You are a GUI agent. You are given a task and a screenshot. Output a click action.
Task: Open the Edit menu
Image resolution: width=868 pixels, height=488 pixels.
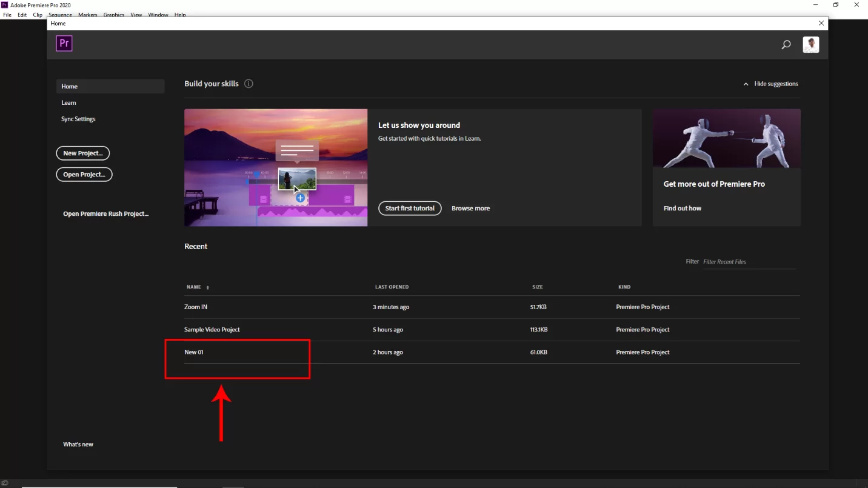tap(22, 15)
